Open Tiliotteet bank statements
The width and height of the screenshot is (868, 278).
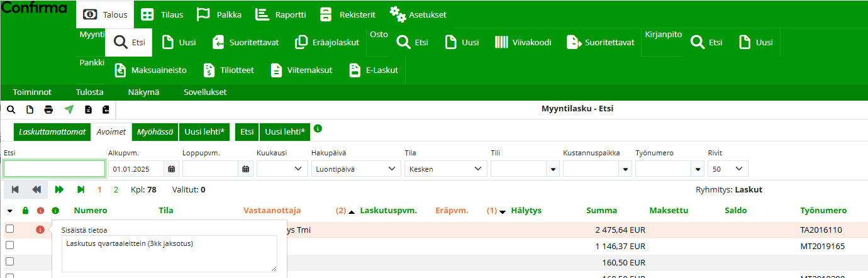[x=229, y=70]
